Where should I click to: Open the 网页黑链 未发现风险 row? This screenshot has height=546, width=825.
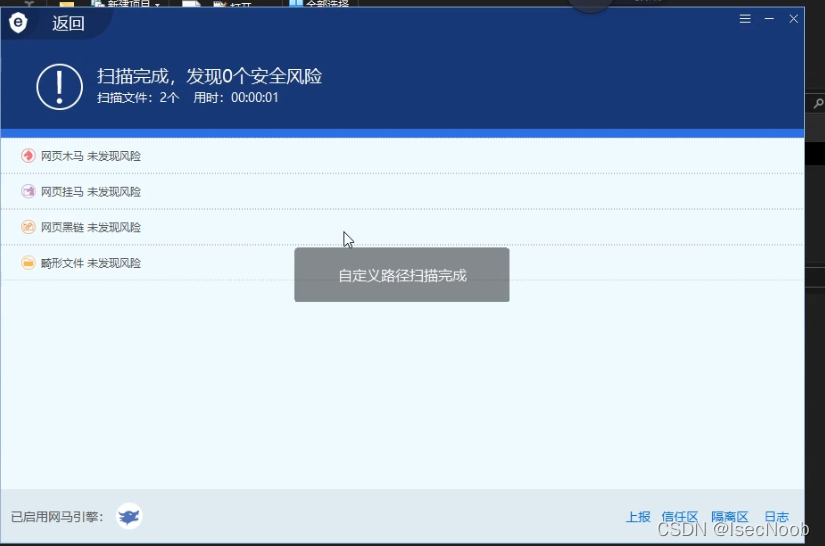(402, 227)
